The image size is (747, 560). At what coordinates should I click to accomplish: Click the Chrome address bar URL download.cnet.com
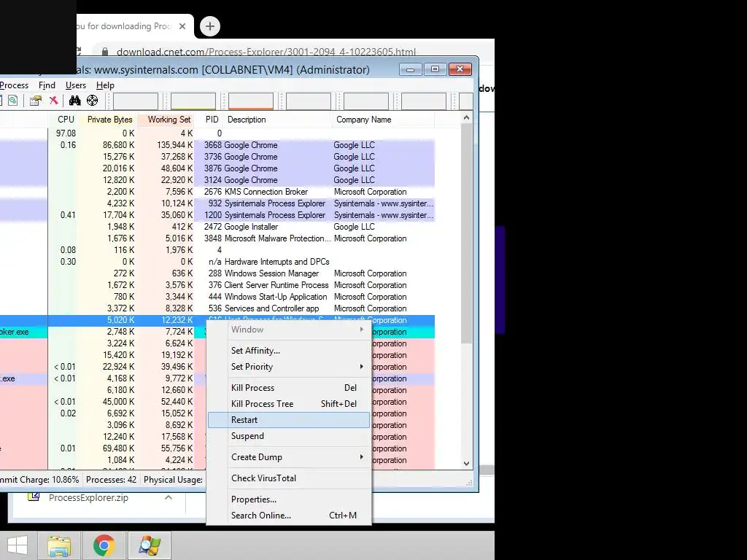click(x=266, y=52)
